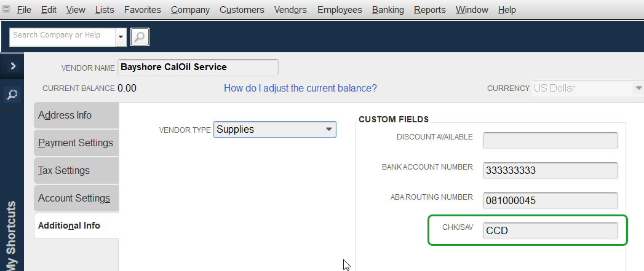Open the Banking menu

pos(388,9)
